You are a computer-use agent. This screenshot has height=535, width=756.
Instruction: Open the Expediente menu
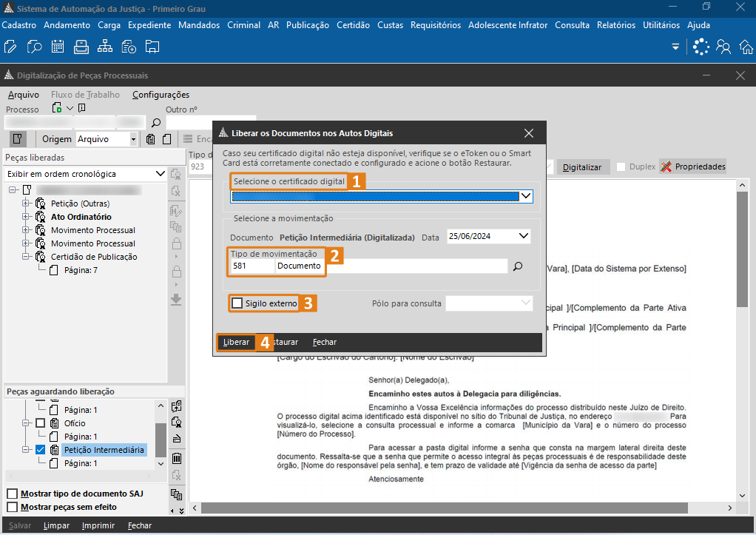[x=149, y=25]
